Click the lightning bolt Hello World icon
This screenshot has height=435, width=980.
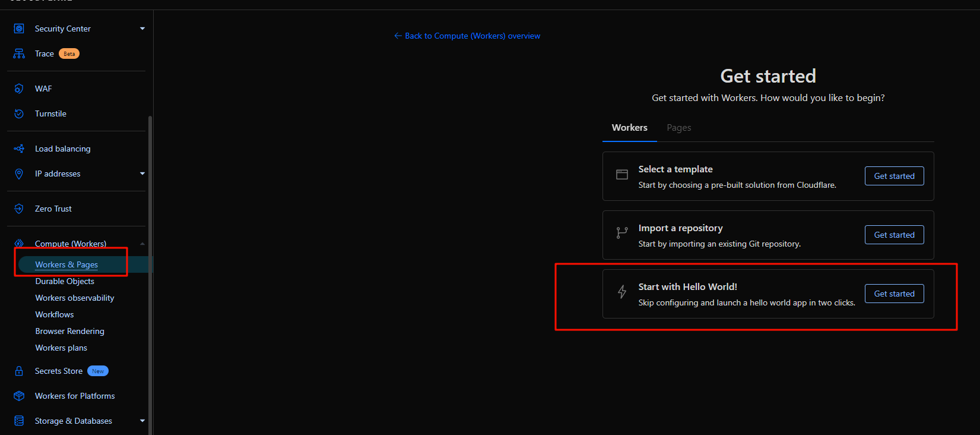pyautogui.click(x=622, y=292)
